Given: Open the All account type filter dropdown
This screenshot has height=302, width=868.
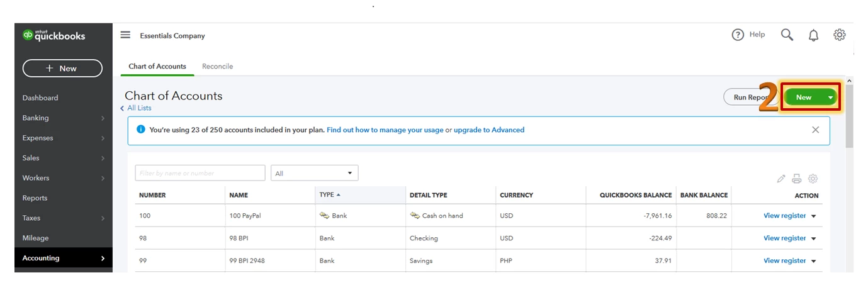Looking at the screenshot, I should tap(315, 173).
